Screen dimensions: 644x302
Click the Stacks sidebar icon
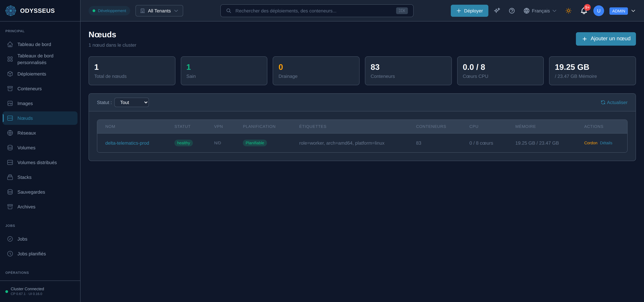point(10,177)
